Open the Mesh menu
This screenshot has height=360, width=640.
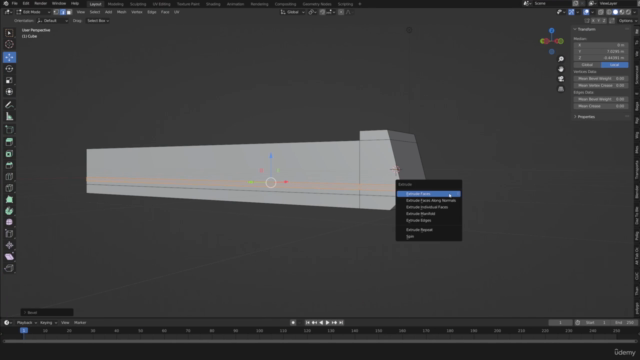coord(121,12)
